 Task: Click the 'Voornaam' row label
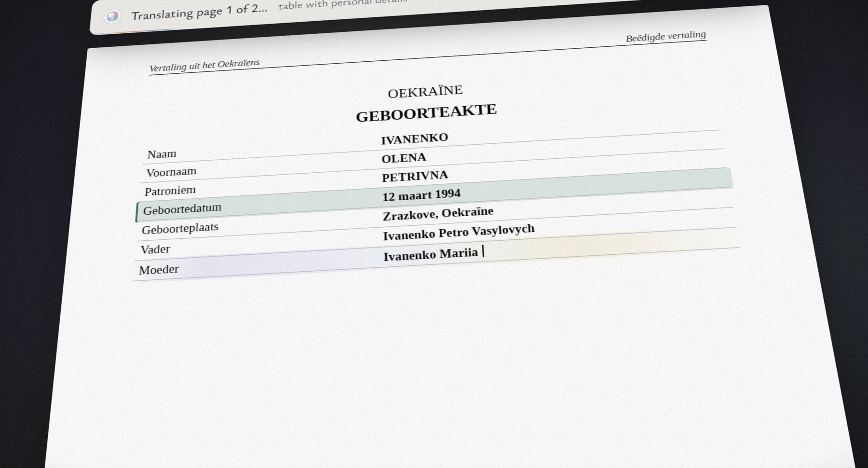171,172
